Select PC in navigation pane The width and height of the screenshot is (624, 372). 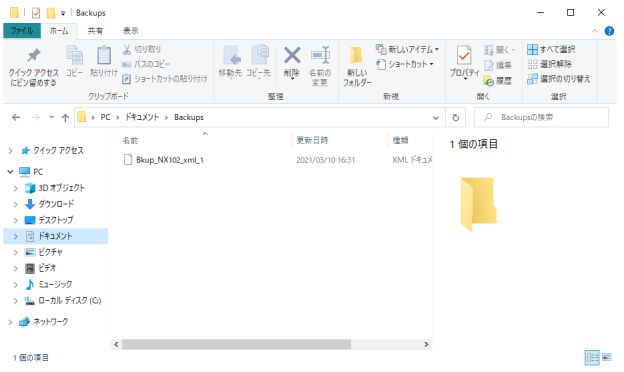38,171
